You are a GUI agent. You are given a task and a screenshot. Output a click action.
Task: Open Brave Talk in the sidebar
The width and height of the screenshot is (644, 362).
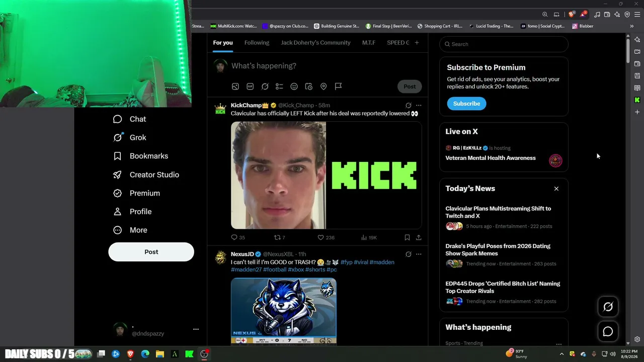[637, 51]
